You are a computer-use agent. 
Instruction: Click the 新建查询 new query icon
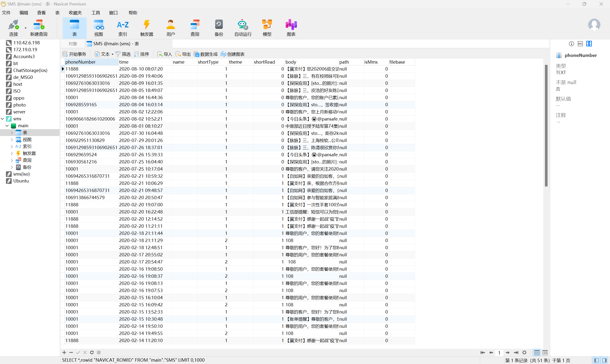39,28
